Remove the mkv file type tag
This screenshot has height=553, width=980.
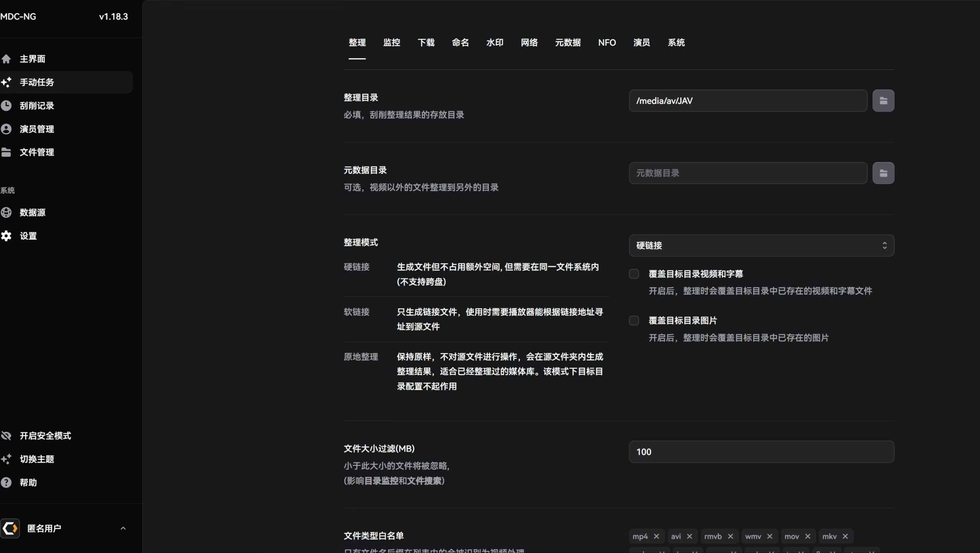click(x=845, y=536)
